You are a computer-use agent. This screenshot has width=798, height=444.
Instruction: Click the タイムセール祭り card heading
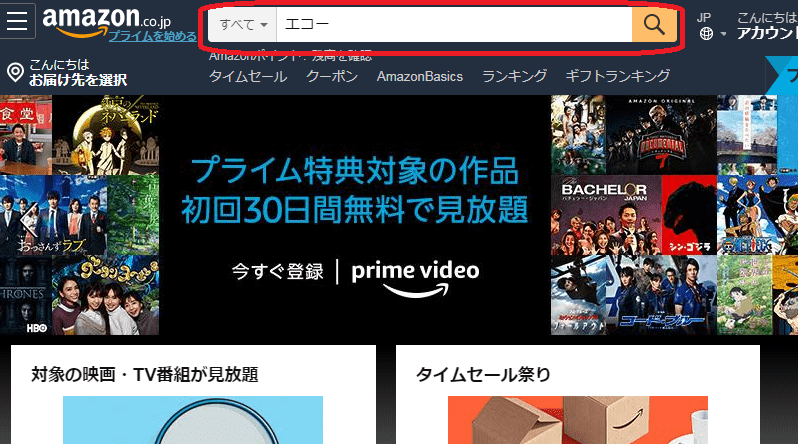coord(483,375)
